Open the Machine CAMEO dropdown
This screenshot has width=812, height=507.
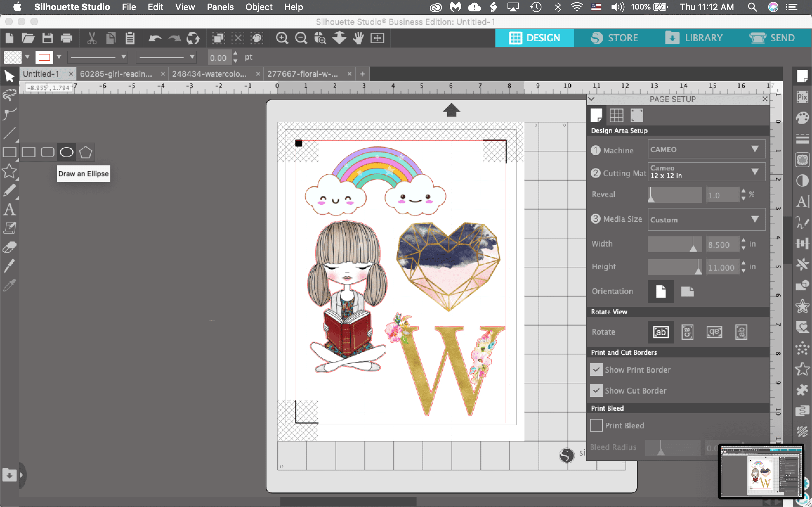(706, 149)
